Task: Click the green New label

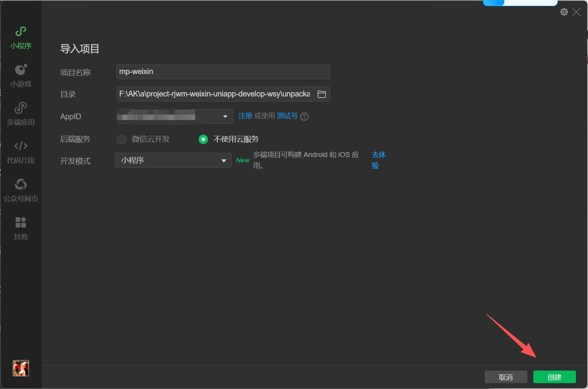Action: click(x=243, y=160)
